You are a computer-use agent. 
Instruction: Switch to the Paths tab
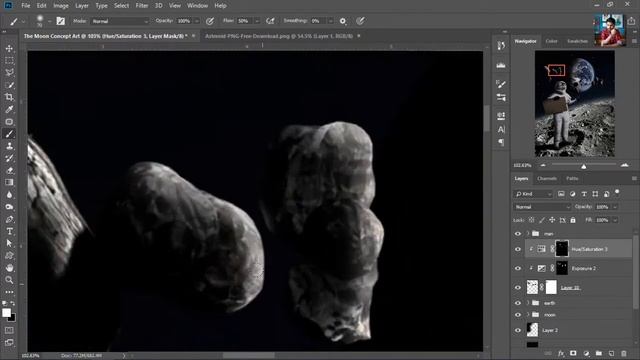coord(572,178)
